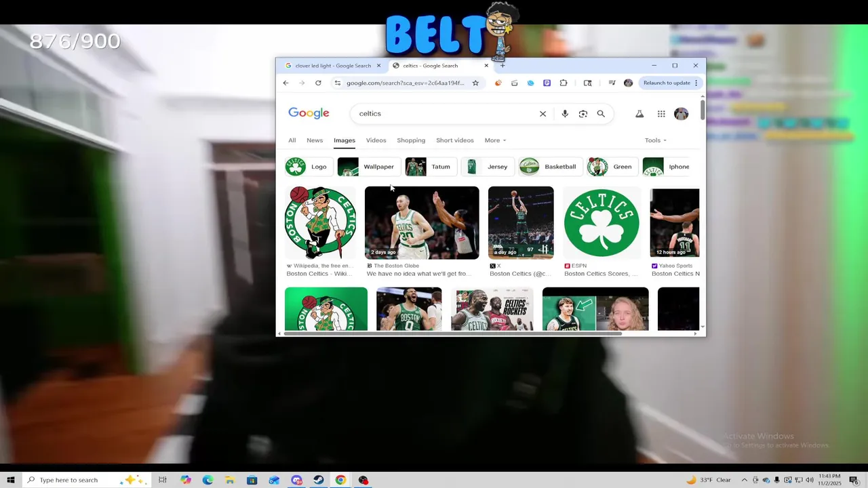Expand the Tools dropdown
Screen dimensions: 868x488
tap(655, 140)
